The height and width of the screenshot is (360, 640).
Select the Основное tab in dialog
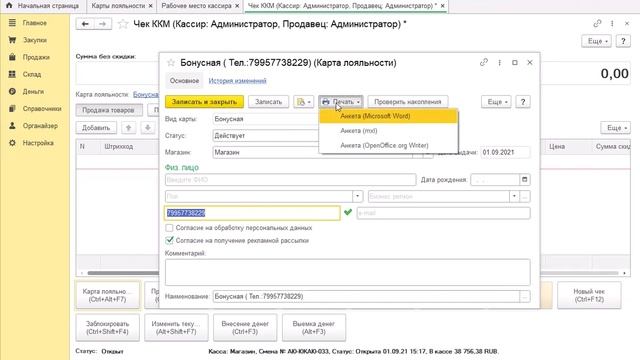coord(184,81)
